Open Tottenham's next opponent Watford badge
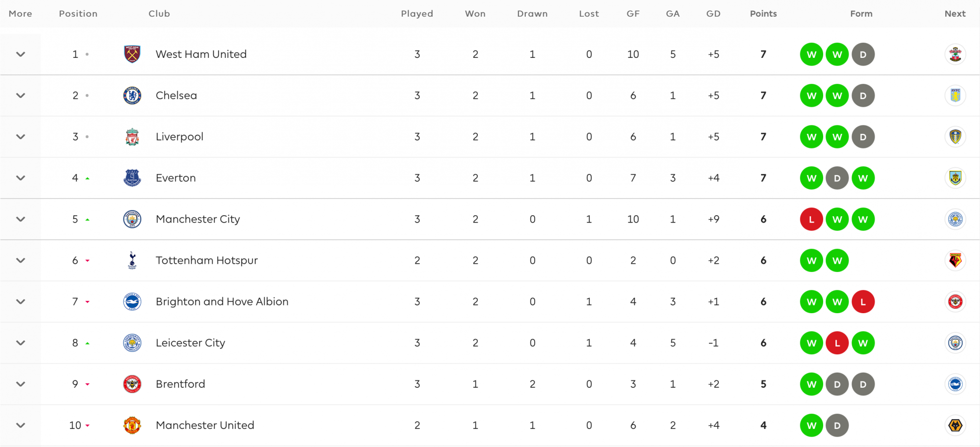 955,260
